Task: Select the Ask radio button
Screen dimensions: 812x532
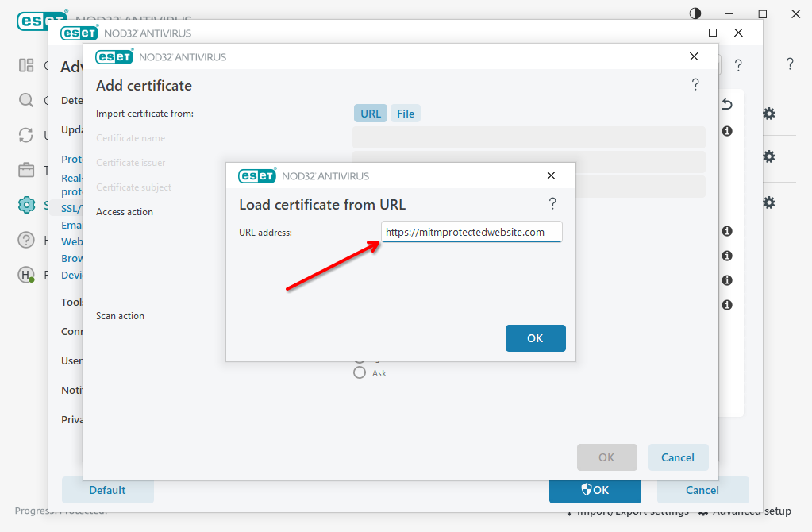Action: [360, 373]
